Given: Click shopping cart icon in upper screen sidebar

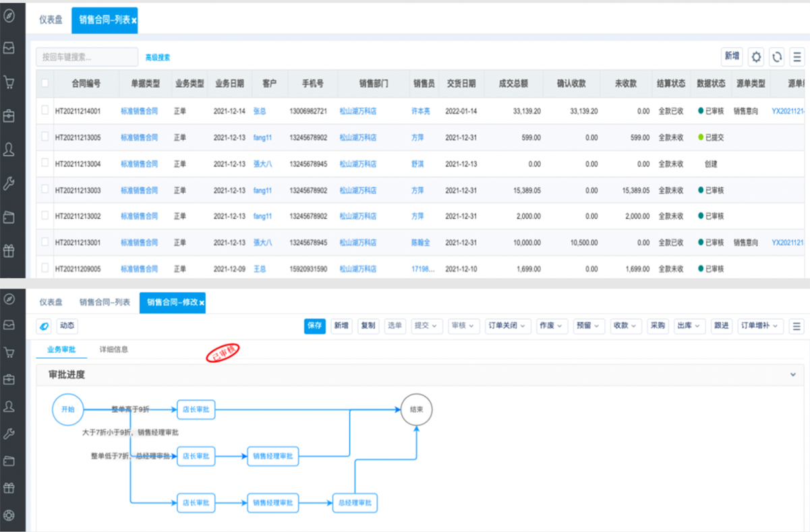Looking at the screenshot, I should click(9, 82).
